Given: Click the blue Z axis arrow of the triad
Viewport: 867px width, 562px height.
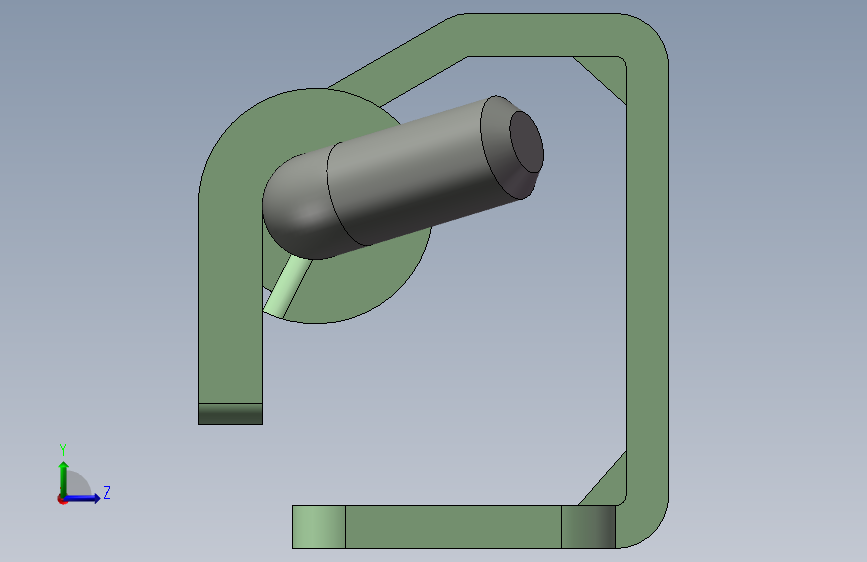Looking at the screenshot, I should pos(82,498).
